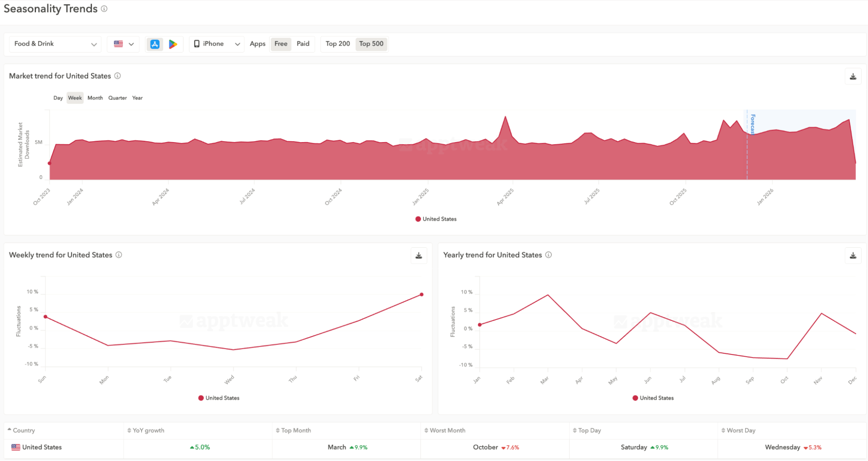Switch to Month granularity tab
Screen dimensions: 868x461
pyautogui.click(x=95, y=98)
